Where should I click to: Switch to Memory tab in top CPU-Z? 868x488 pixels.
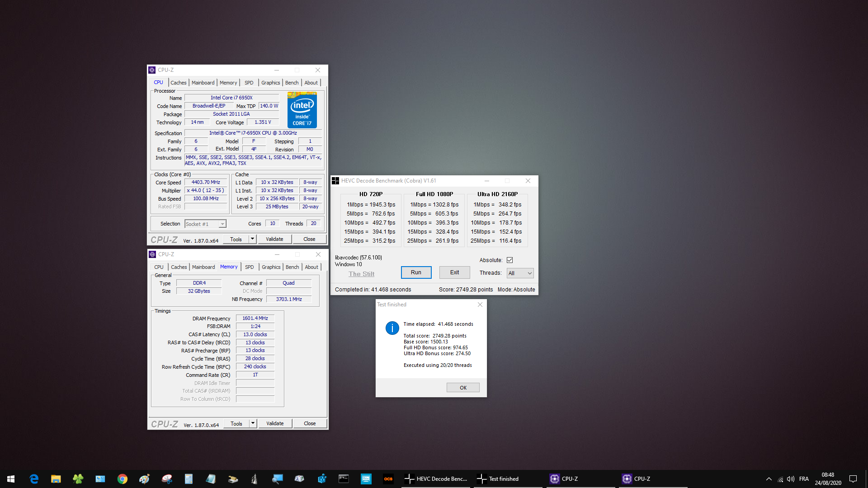[228, 83]
